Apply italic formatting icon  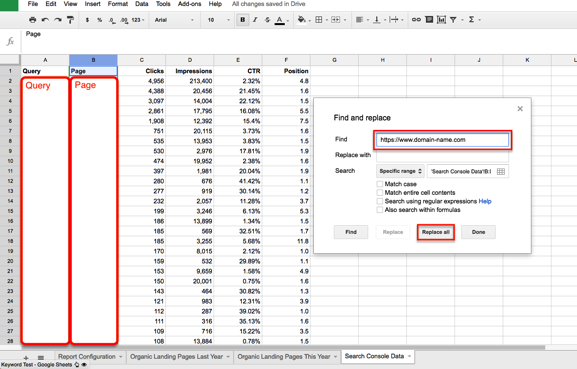tap(255, 20)
